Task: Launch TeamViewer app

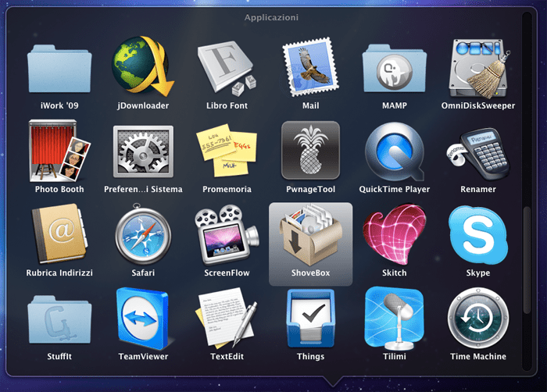Action: (143, 319)
